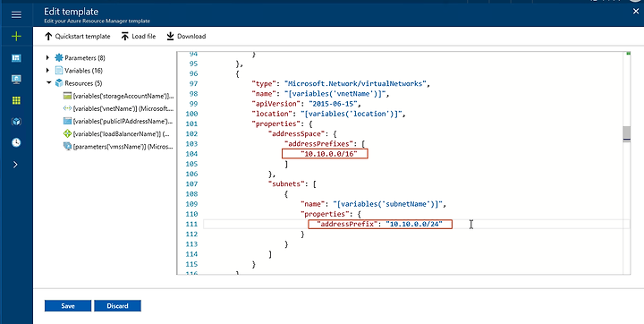Click "[variables('location')]" value text

coord(352,114)
